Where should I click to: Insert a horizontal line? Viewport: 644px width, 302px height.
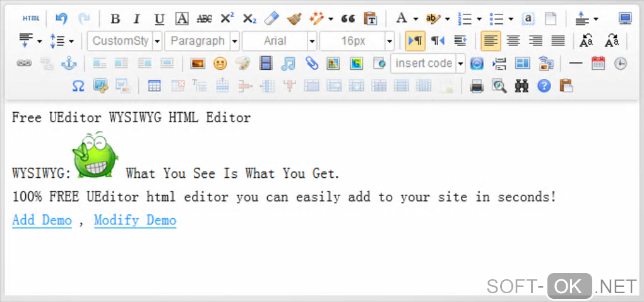pyautogui.click(x=576, y=63)
